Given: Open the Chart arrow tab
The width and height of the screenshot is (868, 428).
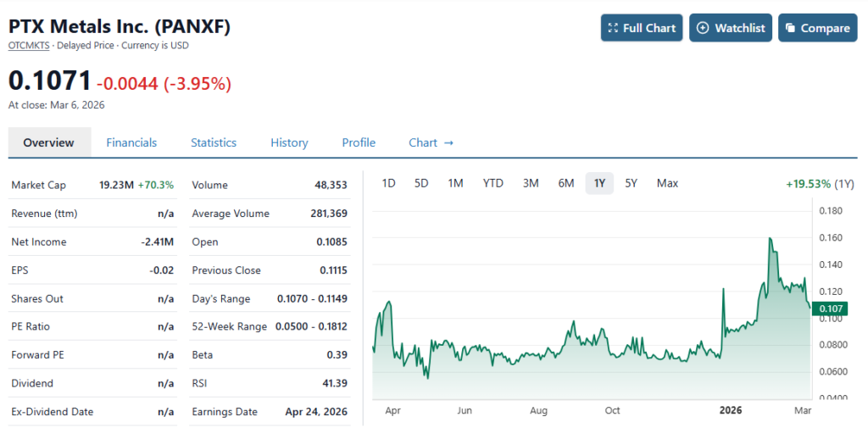Looking at the screenshot, I should [431, 142].
